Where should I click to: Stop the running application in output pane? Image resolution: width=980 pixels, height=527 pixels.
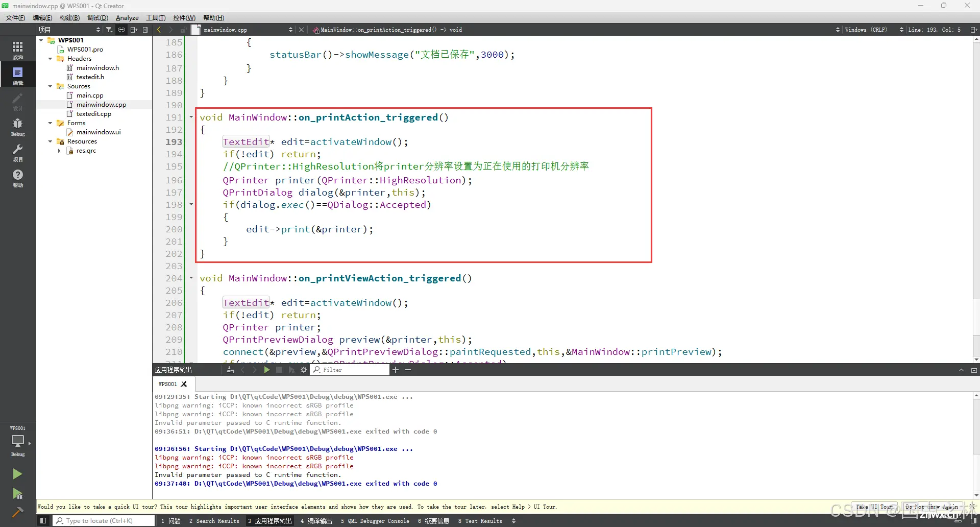(x=279, y=370)
